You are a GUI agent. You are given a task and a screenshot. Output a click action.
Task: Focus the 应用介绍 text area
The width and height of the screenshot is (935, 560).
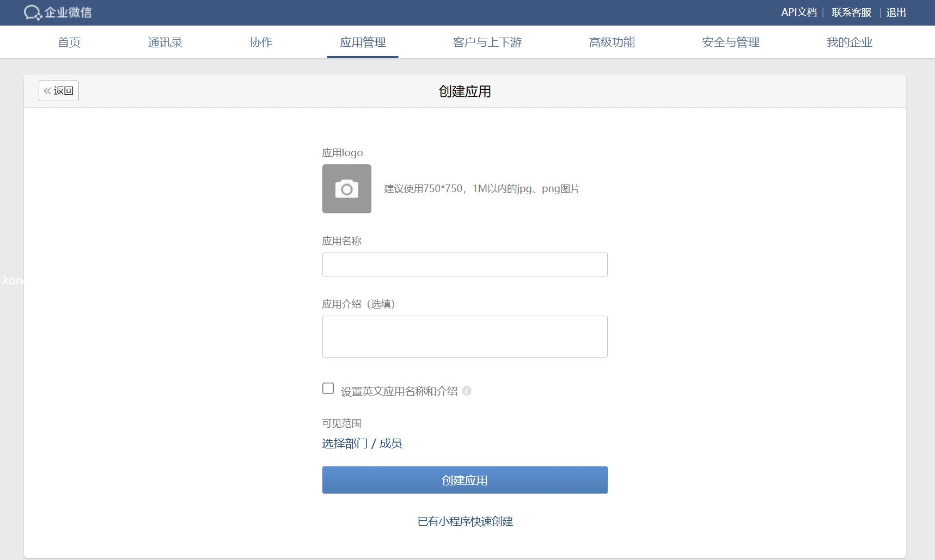(465, 337)
